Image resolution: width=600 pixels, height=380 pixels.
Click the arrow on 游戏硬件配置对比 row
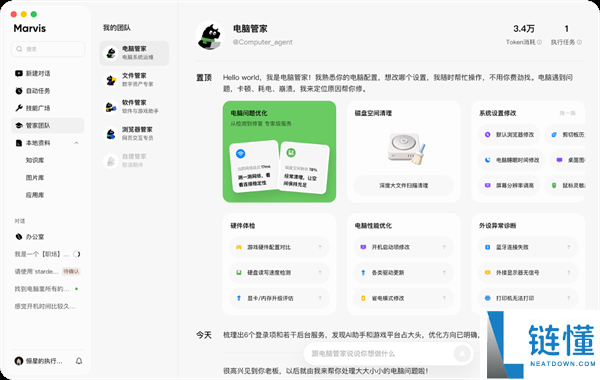coord(320,247)
